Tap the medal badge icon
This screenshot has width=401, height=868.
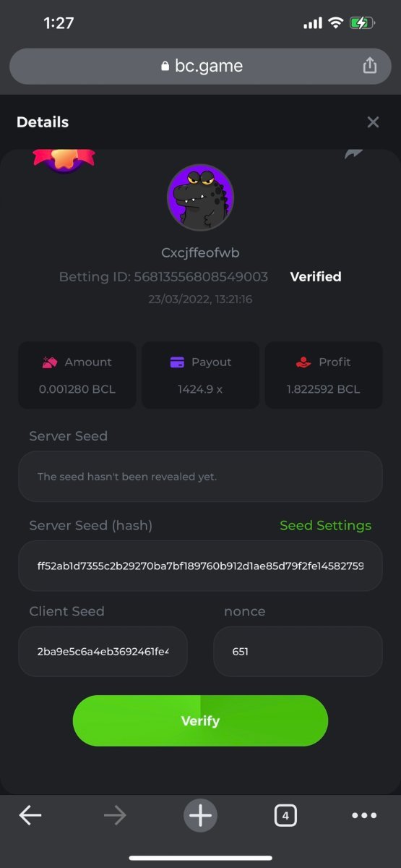tap(64, 161)
